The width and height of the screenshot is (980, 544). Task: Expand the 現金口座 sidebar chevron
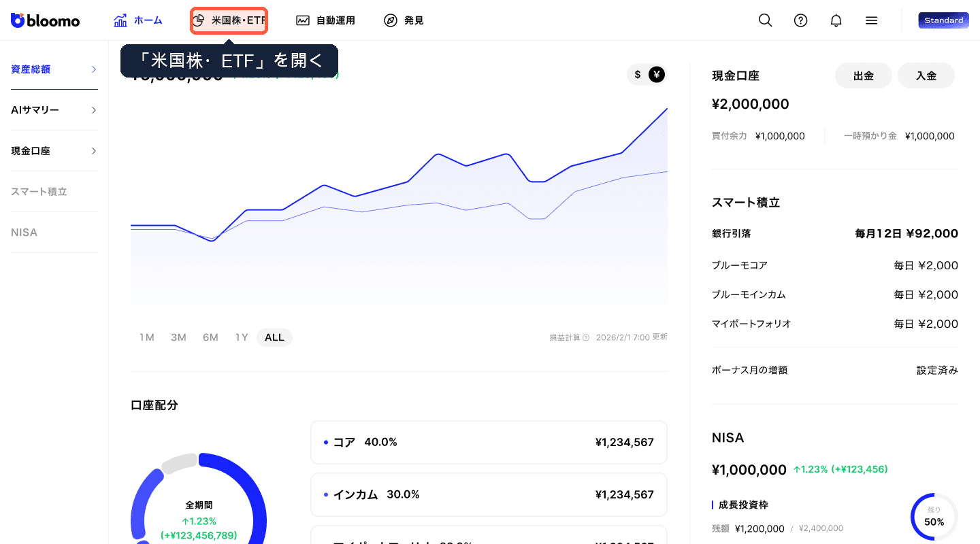click(94, 151)
